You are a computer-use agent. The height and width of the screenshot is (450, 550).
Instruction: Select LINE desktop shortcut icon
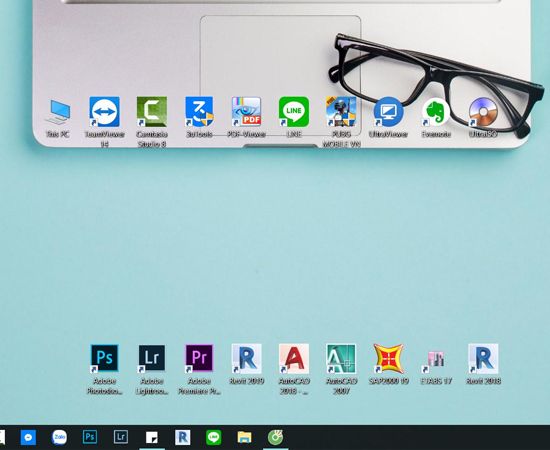point(294,112)
